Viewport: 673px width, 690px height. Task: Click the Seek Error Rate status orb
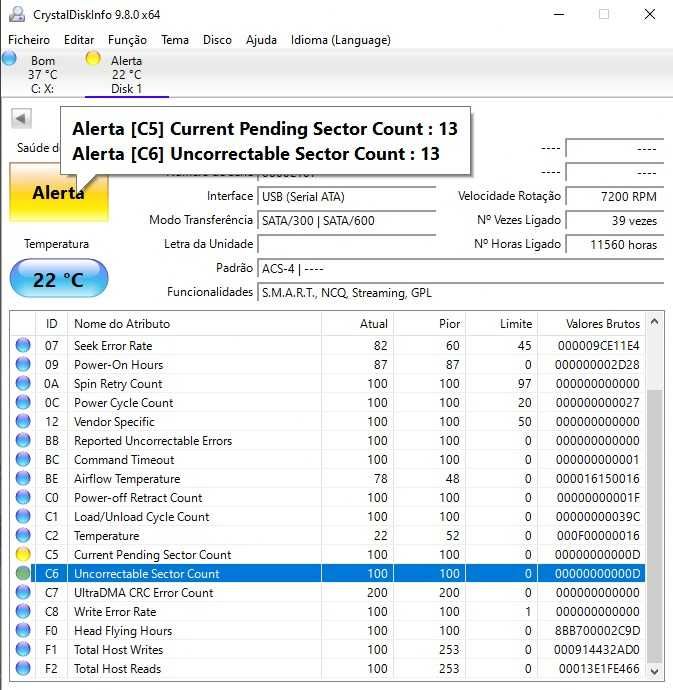[23, 345]
